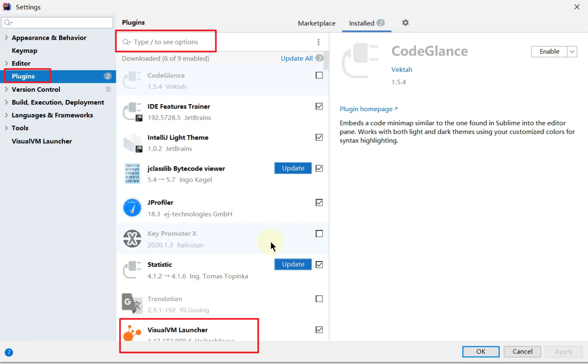Enable the CodeGlance plugin checkbox
588x364 pixels.
pyautogui.click(x=319, y=75)
